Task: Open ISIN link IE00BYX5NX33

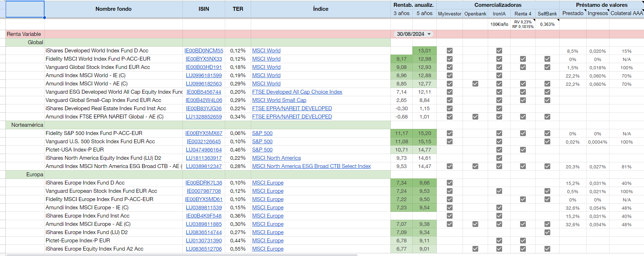Action: pyautogui.click(x=204, y=59)
